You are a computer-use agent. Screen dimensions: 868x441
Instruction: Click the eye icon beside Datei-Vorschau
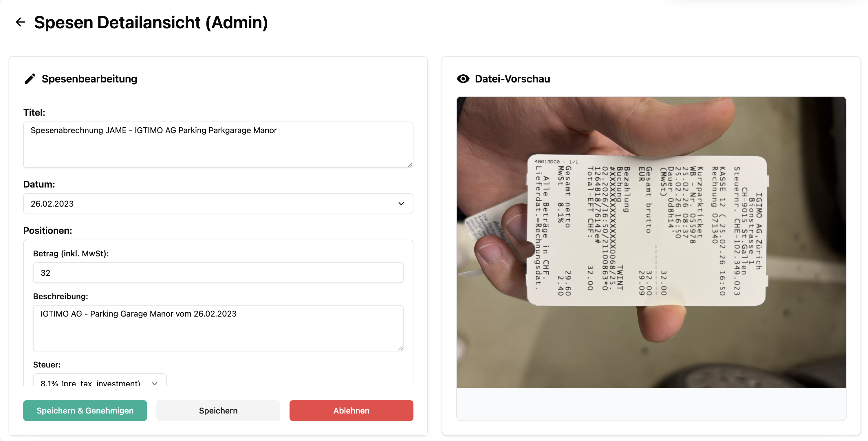click(463, 79)
